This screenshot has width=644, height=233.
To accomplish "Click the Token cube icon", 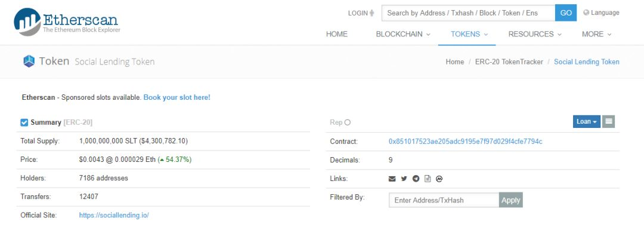I will point(29,62).
